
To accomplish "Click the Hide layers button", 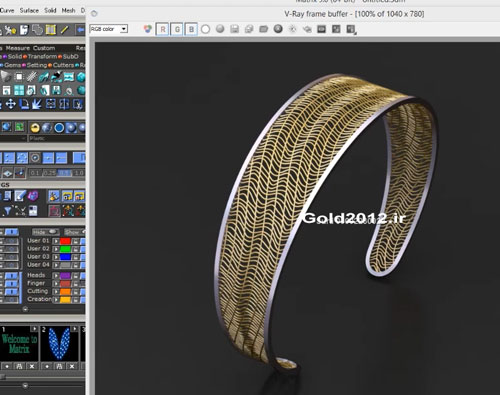I will pyautogui.click(x=45, y=232).
